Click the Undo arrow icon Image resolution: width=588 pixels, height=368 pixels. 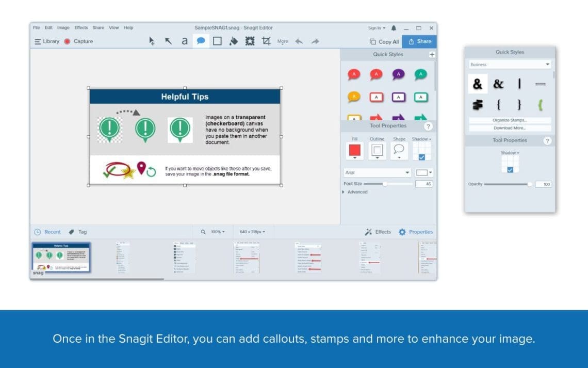299,41
